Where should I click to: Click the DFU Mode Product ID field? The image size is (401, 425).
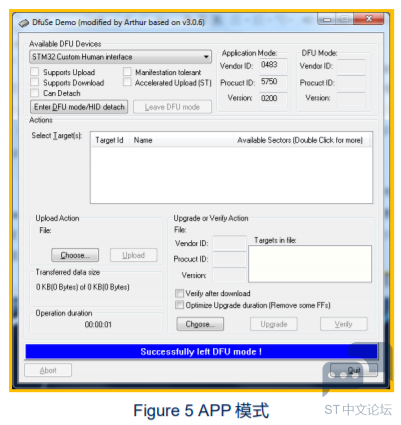tap(351, 83)
